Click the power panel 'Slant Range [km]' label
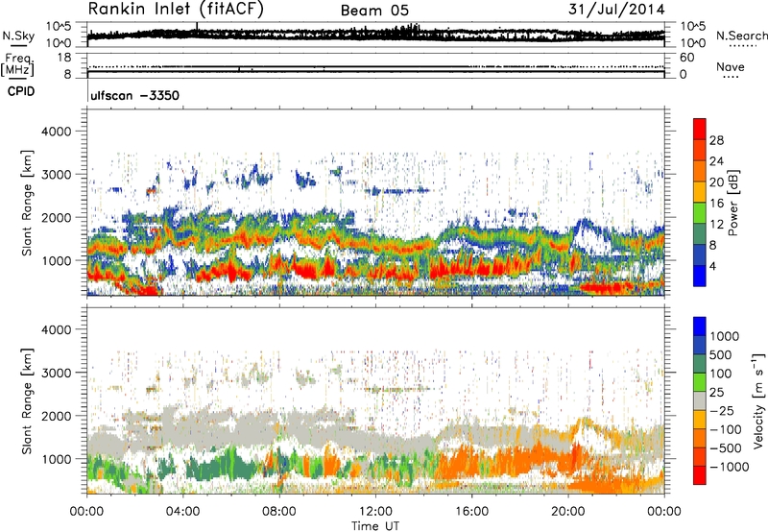 27,203
